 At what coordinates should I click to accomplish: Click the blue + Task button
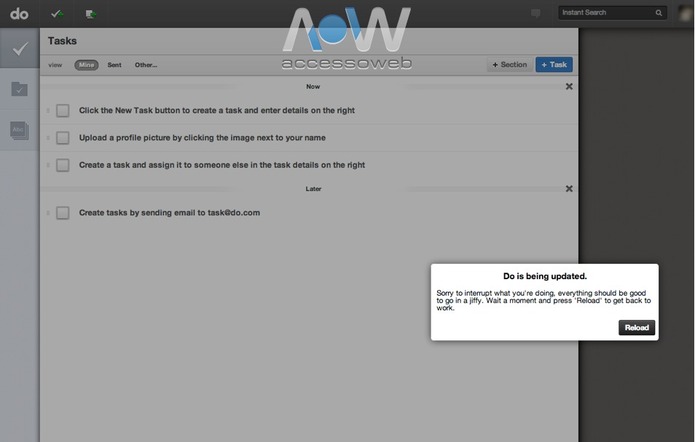click(x=554, y=65)
